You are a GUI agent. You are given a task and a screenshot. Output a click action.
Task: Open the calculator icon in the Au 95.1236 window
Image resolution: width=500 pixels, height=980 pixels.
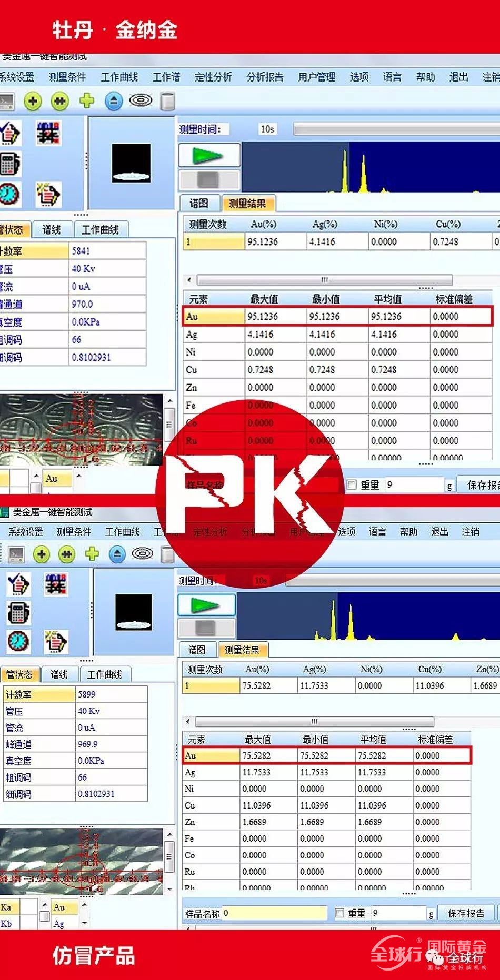pyautogui.click(x=9, y=164)
